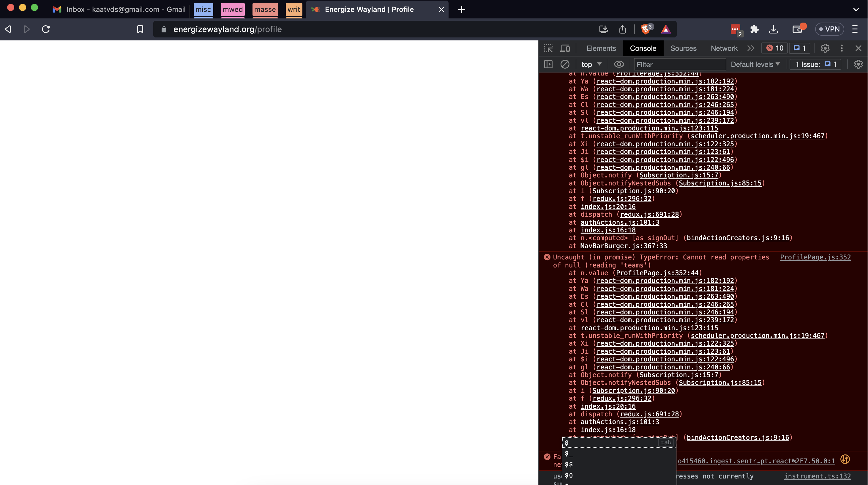Expand the Default levels dropdown

pyautogui.click(x=755, y=64)
